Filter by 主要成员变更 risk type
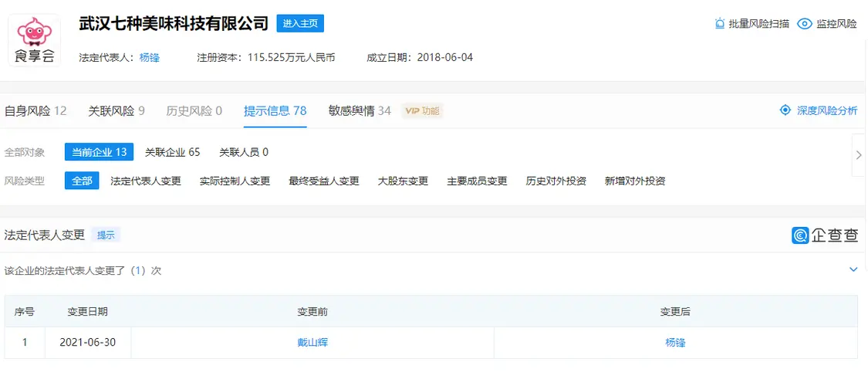This screenshot has height=379, width=868. [477, 181]
